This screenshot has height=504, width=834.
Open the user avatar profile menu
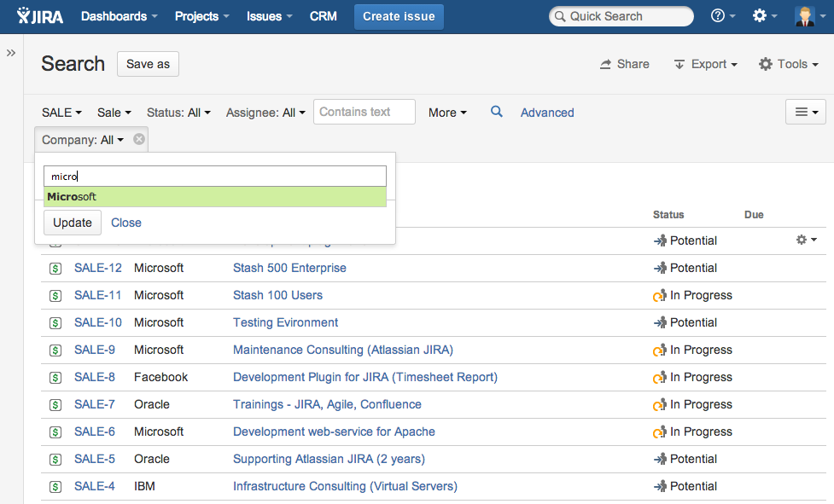pos(809,16)
